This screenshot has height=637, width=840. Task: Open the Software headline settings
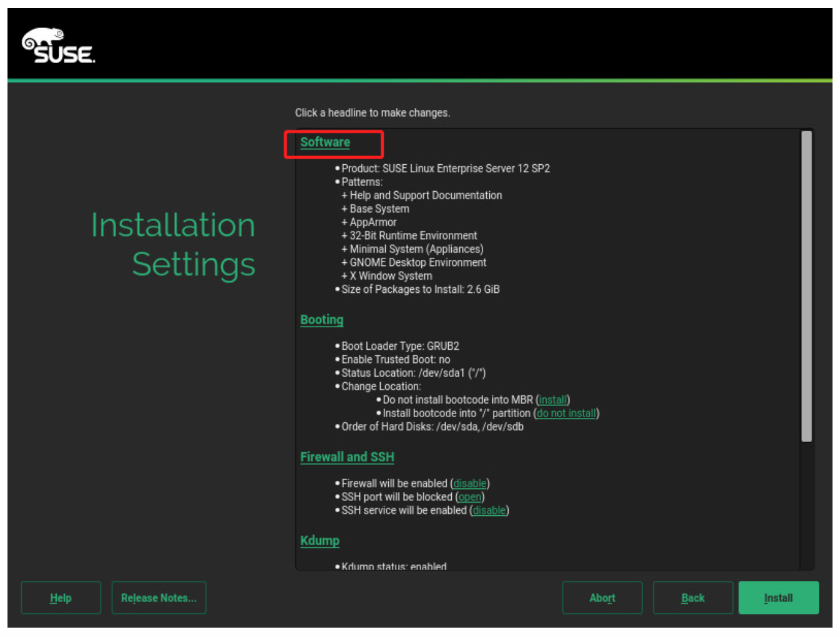click(325, 142)
